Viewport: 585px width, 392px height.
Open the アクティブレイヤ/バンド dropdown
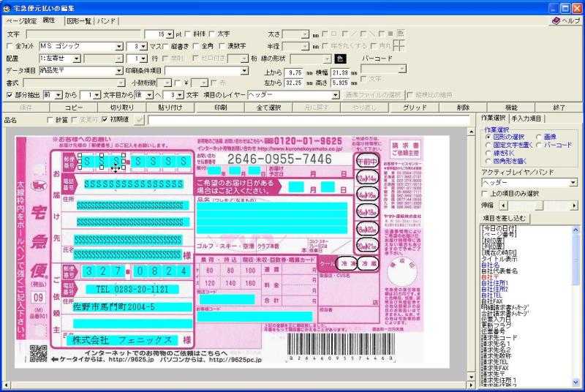[x=573, y=183]
